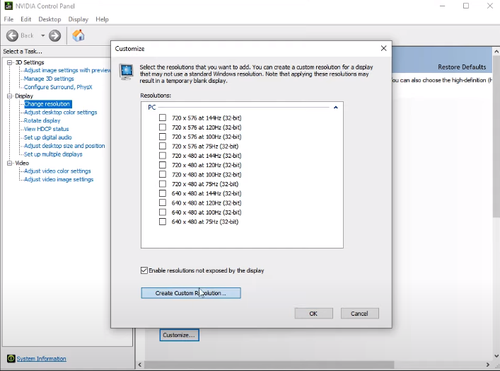Close the Customize dialog with X

[x=384, y=48]
